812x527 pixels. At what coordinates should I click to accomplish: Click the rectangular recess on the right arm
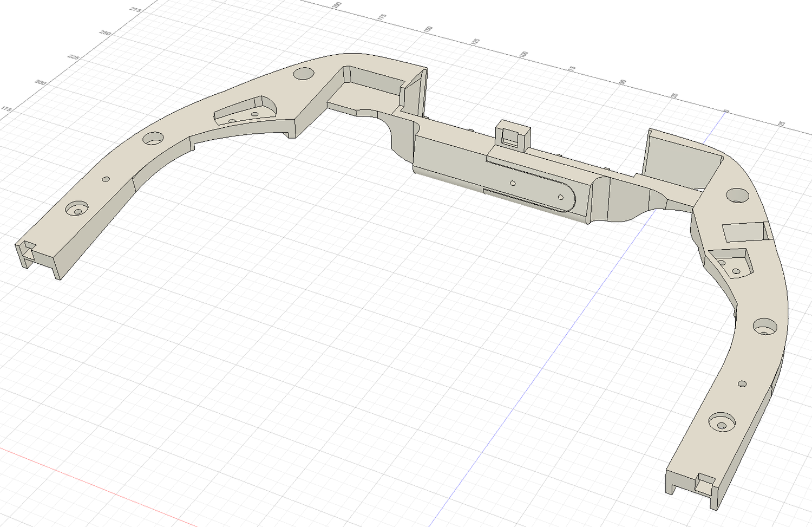pos(743,232)
